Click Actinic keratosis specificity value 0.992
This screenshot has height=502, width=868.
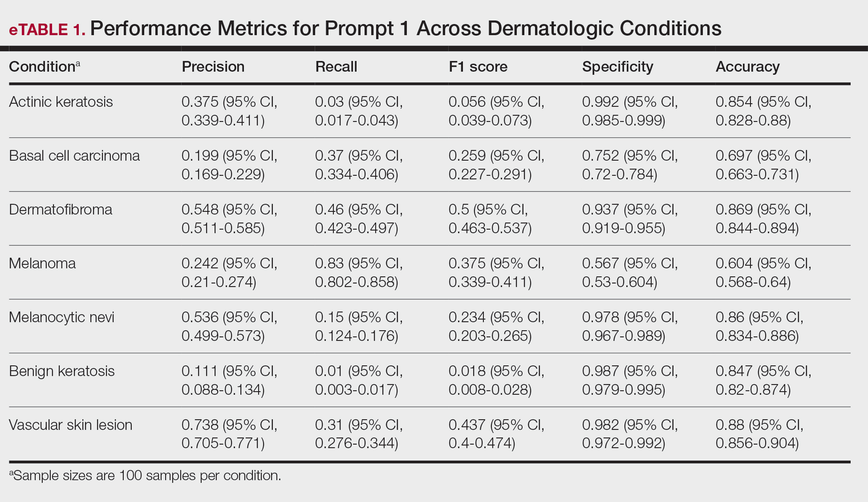[600, 102]
